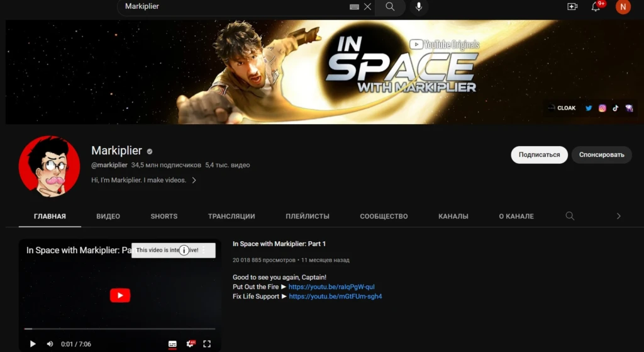Click 34,5 млн подписчиков text
Image resolution: width=644 pixels, height=352 pixels.
coord(166,165)
